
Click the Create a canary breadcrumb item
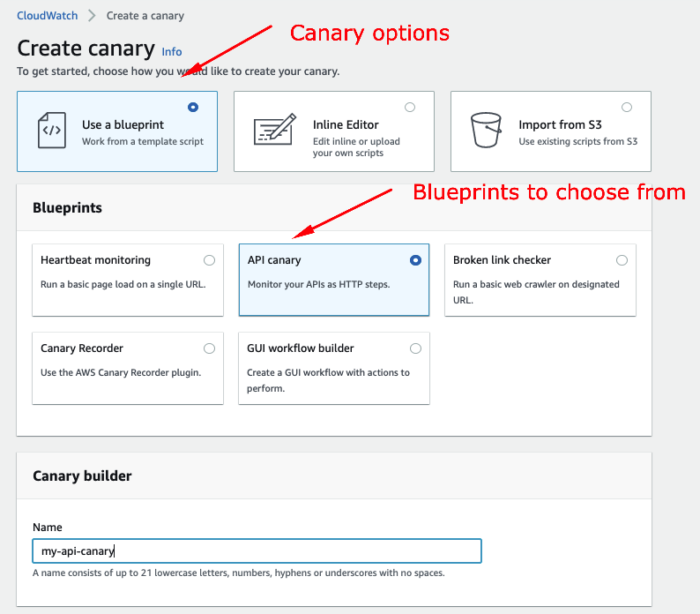point(145,16)
